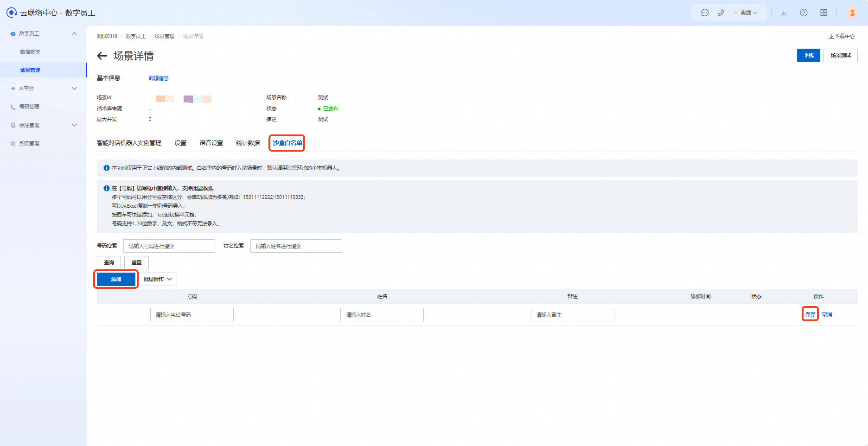Click the 最大并发 label
868x446 pixels.
coord(107,119)
